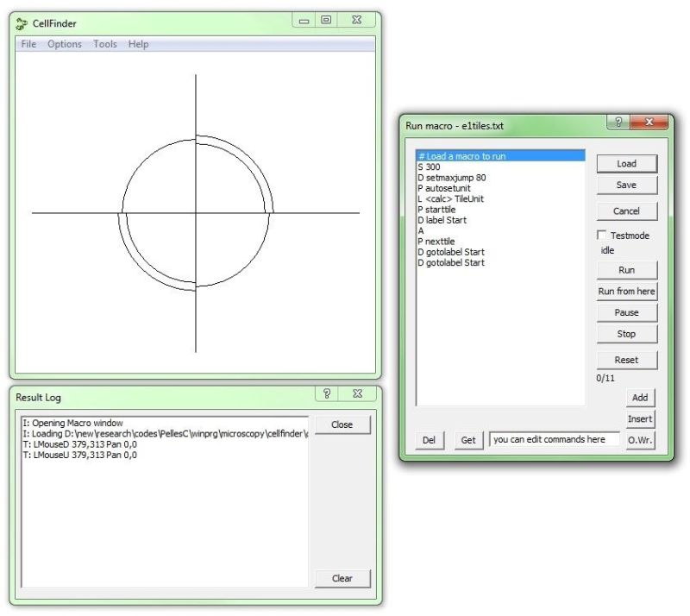The width and height of the screenshot is (690, 616).
Task: Cancel the Run macro dialog
Action: pyautogui.click(x=627, y=211)
